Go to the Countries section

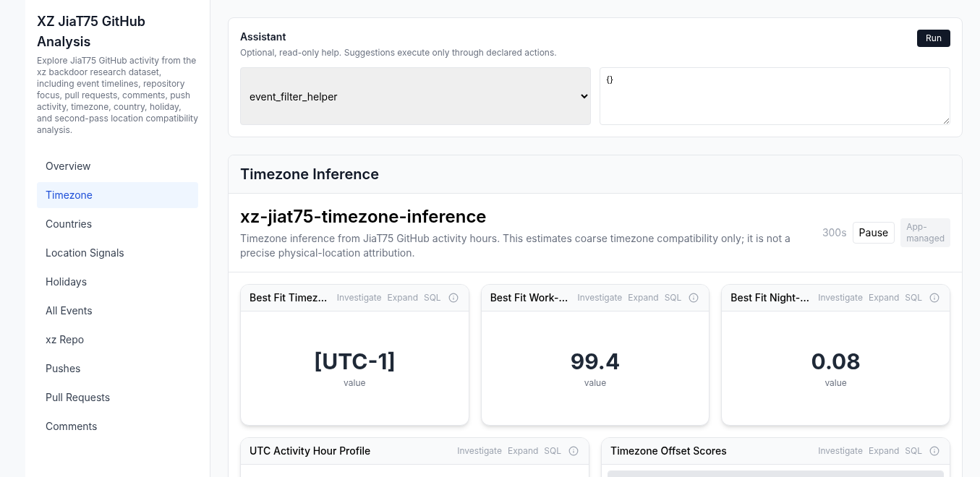(x=117, y=224)
